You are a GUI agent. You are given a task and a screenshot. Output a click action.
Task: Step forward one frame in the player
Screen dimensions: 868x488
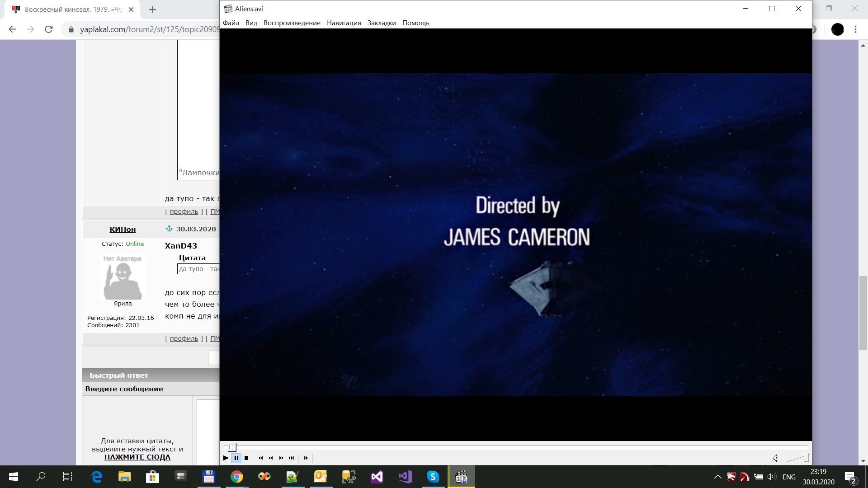[x=306, y=458]
